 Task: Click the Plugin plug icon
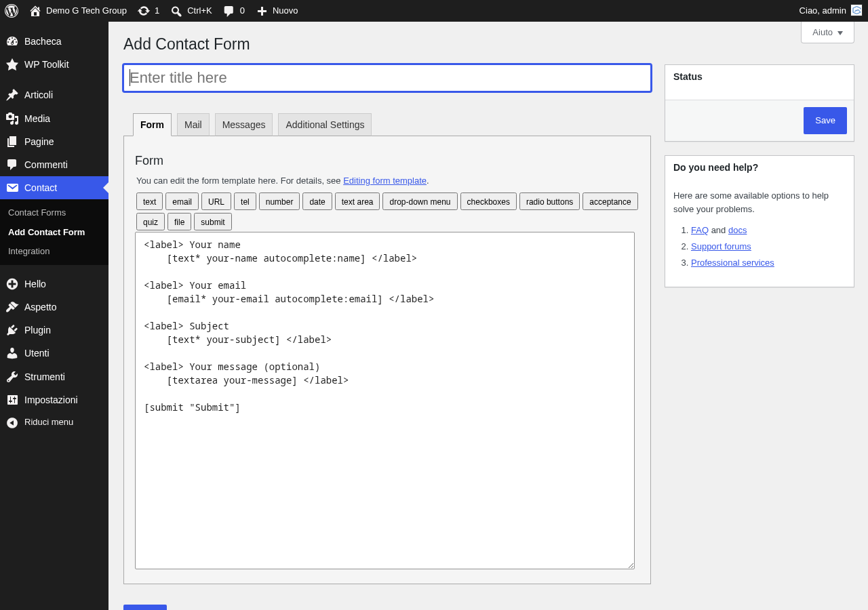(x=12, y=330)
